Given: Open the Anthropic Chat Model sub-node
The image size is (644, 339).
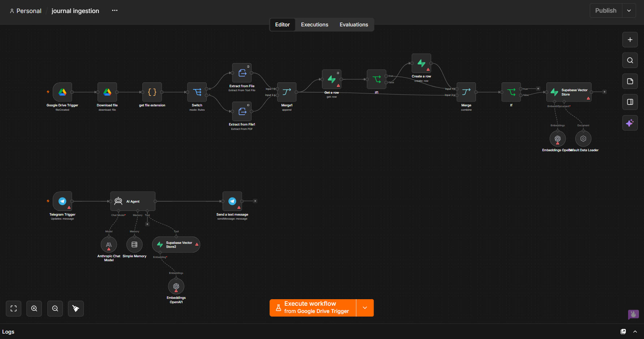Looking at the screenshot, I should point(109,245).
